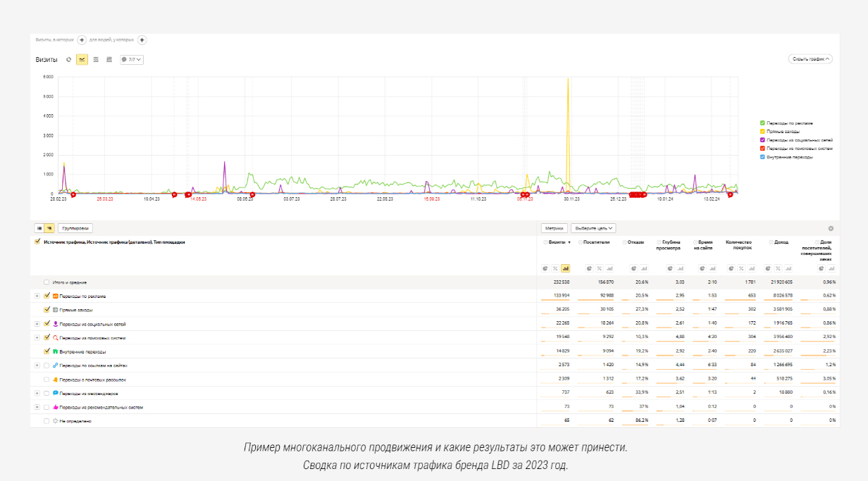This screenshot has width=868, height=481.
Task: Expand Переходы по ссылкам на сайтах row
Action: tap(37, 365)
